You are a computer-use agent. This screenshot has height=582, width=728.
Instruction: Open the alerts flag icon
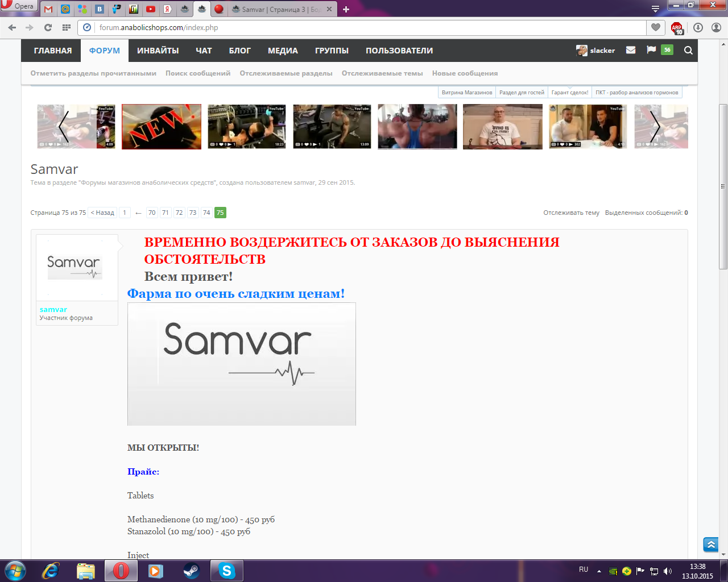click(x=651, y=50)
